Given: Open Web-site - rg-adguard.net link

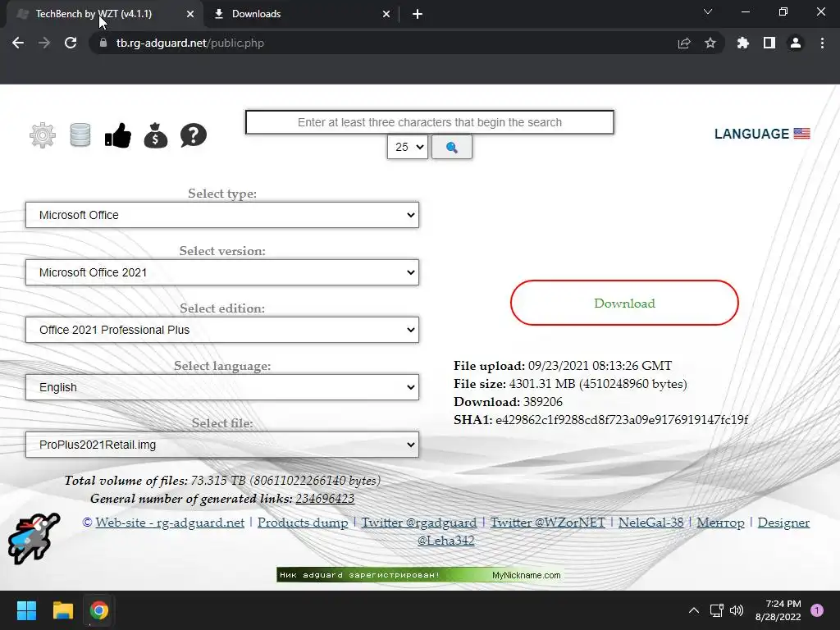Looking at the screenshot, I should [170, 523].
